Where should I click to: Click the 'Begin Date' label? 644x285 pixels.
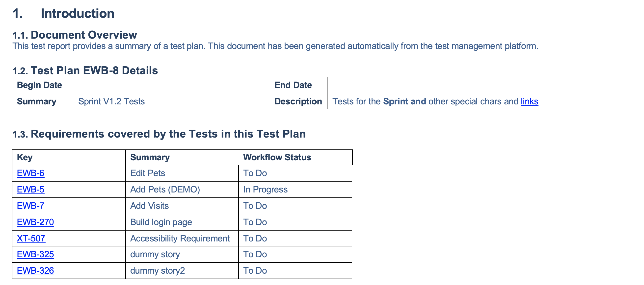coord(39,85)
